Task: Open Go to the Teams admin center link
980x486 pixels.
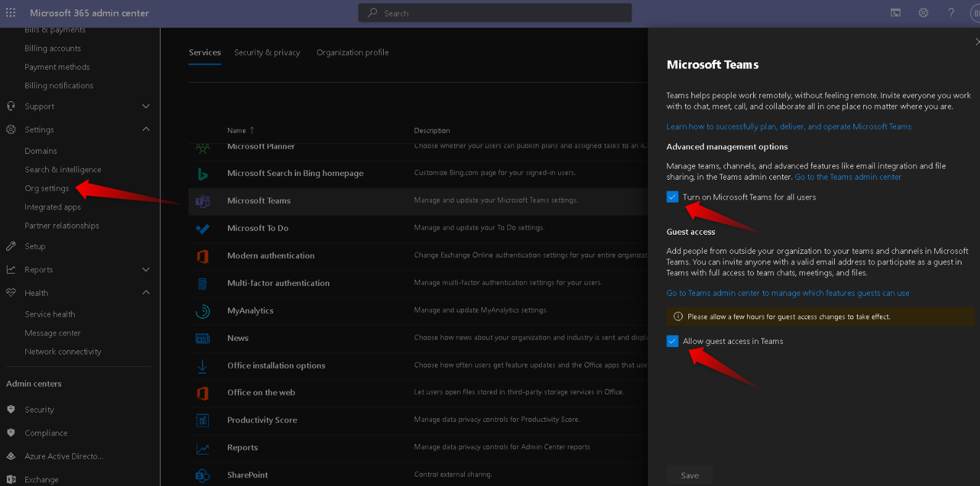Action: [848, 177]
